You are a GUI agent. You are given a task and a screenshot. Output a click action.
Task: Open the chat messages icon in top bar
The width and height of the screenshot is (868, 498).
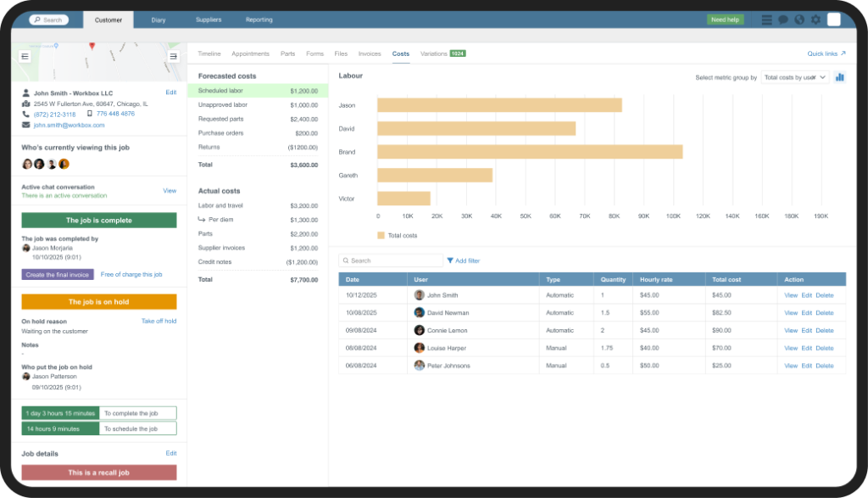pos(784,20)
